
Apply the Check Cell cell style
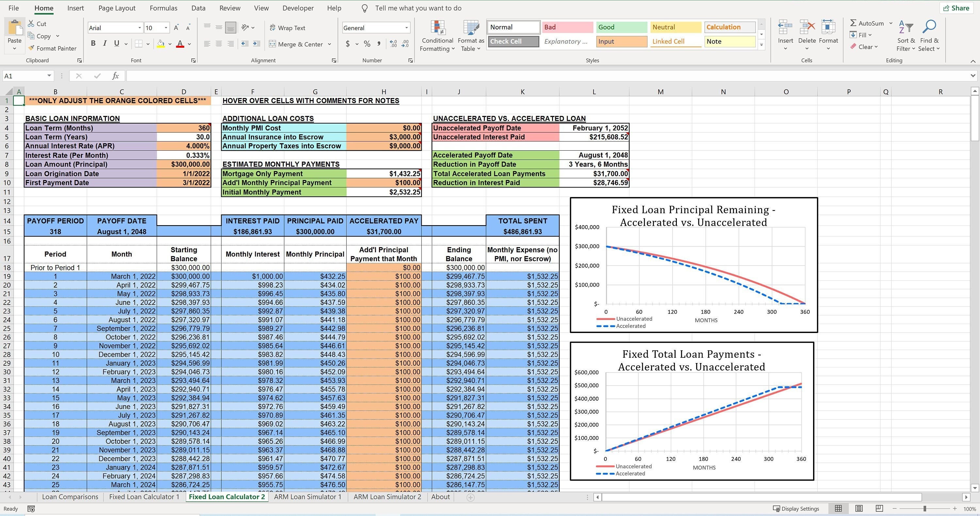tap(513, 41)
